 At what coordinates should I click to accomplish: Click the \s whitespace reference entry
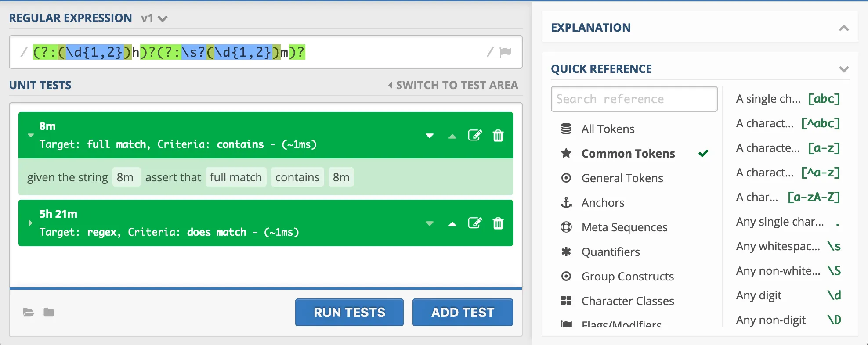click(x=788, y=246)
